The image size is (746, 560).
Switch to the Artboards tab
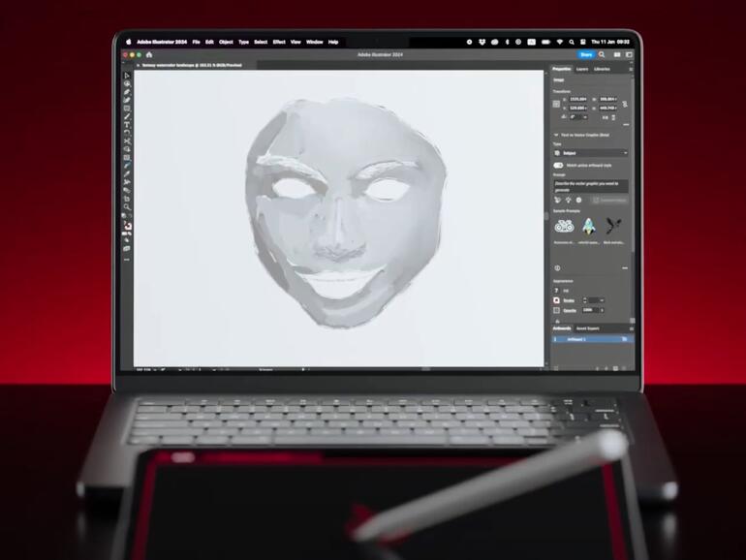(561, 328)
